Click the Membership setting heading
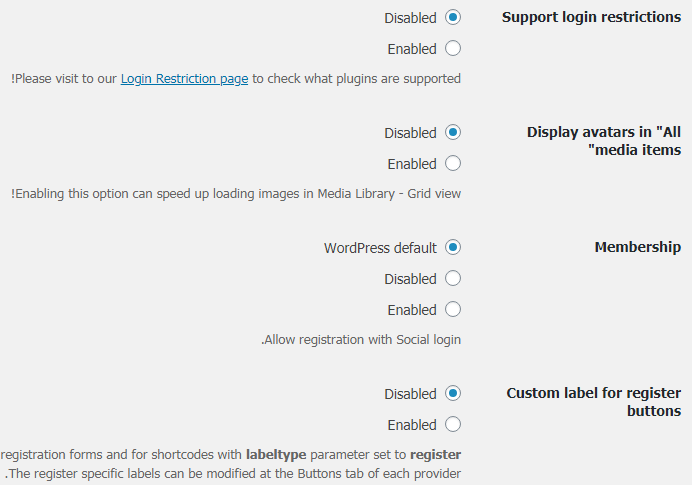The width and height of the screenshot is (692, 485). pos(637,247)
